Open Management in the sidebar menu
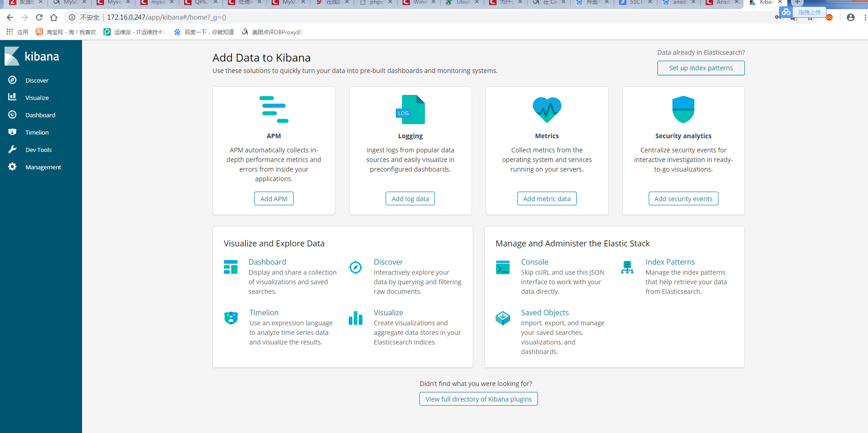Screen dimensions: 868x433 (x=43, y=167)
